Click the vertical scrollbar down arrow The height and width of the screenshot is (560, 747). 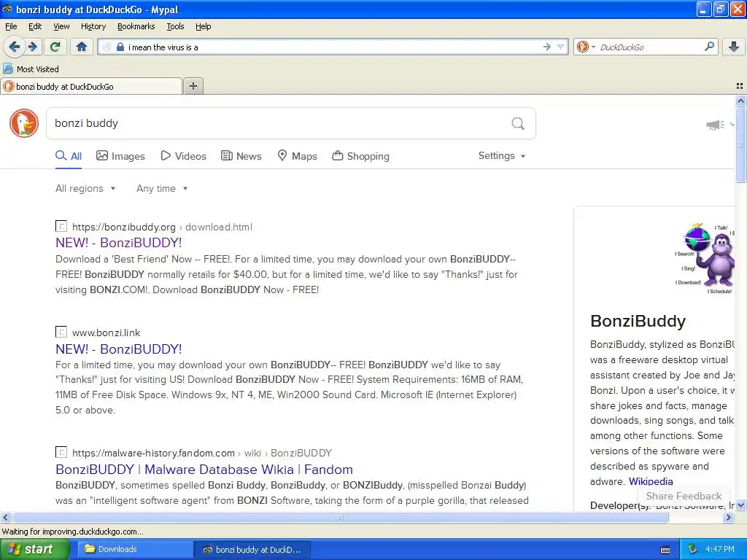pyautogui.click(x=740, y=505)
